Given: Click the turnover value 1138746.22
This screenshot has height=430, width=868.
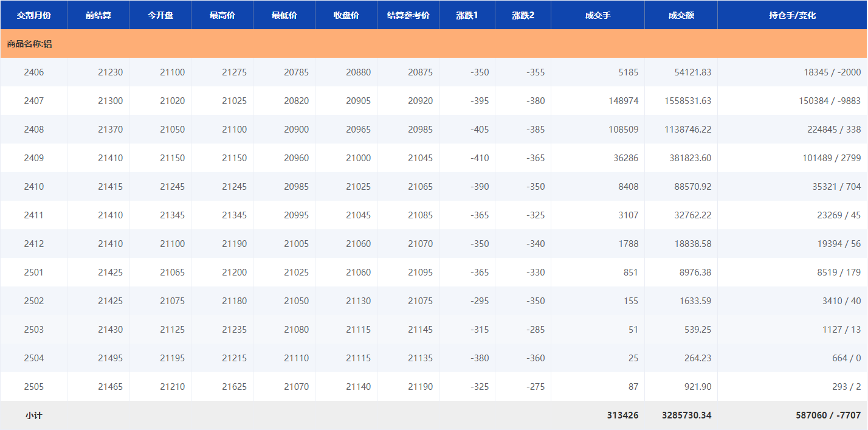Looking at the screenshot, I should (x=687, y=130).
